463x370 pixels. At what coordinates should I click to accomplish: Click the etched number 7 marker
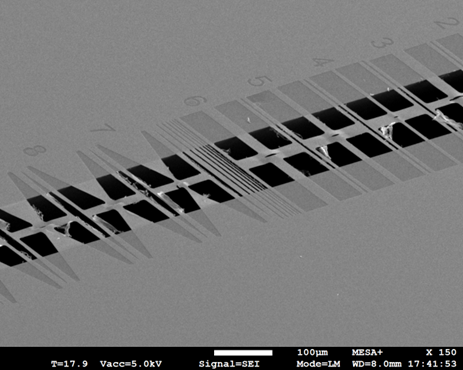click(x=104, y=128)
